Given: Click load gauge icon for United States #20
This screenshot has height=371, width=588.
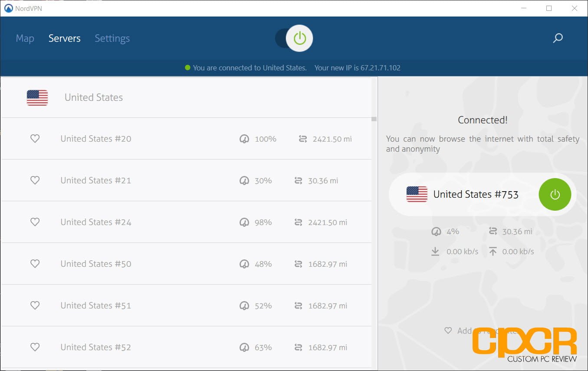Looking at the screenshot, I should point(244,139).
